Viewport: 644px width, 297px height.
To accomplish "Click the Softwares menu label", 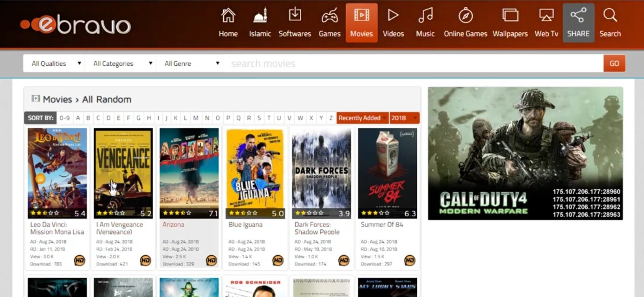I will [295, 34].
